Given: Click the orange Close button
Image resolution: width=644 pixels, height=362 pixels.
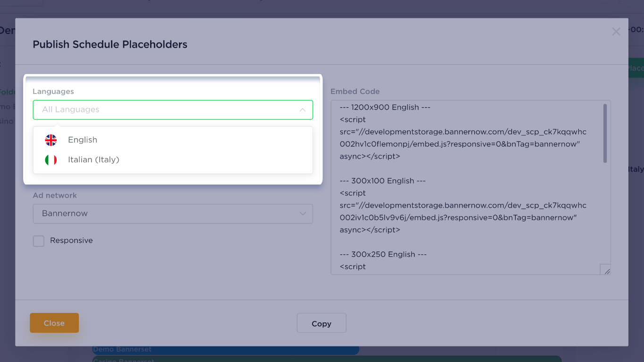Looking at the screenshot, I should pos(54,323).
